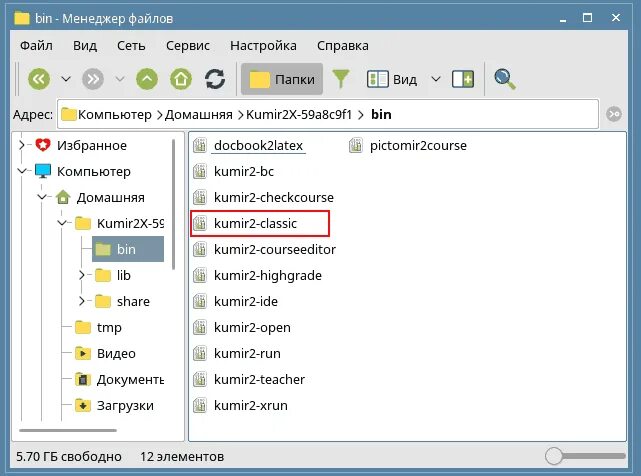Select the kumir2-open file icon
The width and height of the screenshot is (641, 476).
coord(200,328)
